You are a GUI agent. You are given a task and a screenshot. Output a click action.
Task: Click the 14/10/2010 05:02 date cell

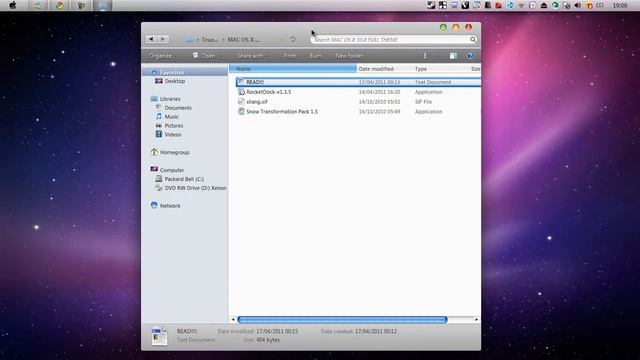coord(379,102)
